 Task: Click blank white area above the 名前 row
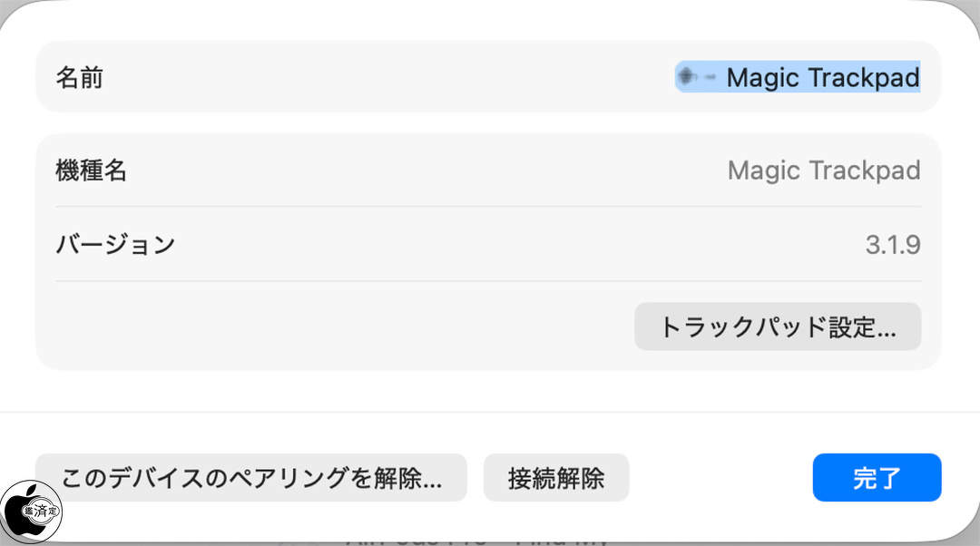click(488, 20)
